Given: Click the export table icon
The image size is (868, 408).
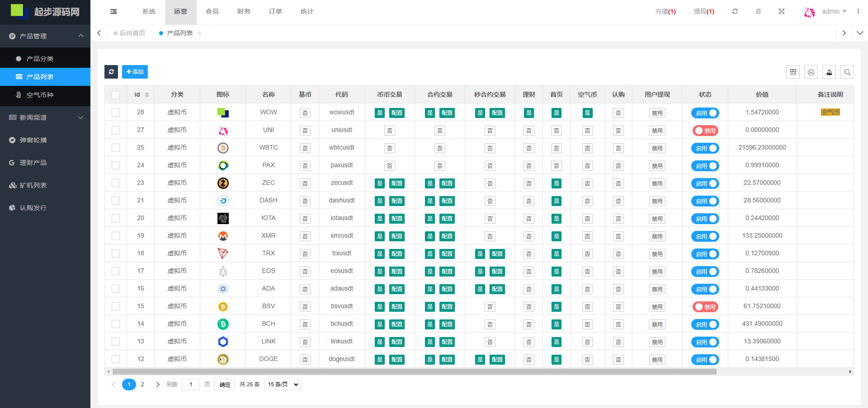Looking at the screenshot, I should pos(829,72).
